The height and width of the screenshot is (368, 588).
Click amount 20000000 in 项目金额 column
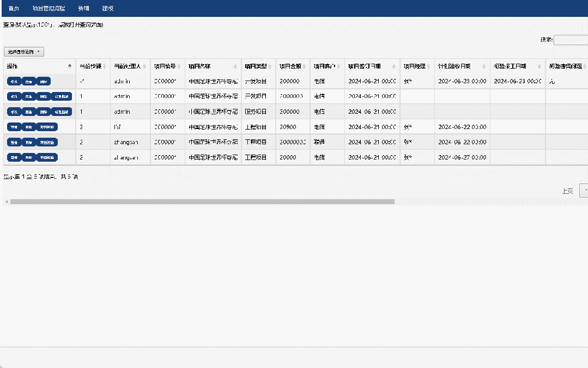click(x=293, y=142)
